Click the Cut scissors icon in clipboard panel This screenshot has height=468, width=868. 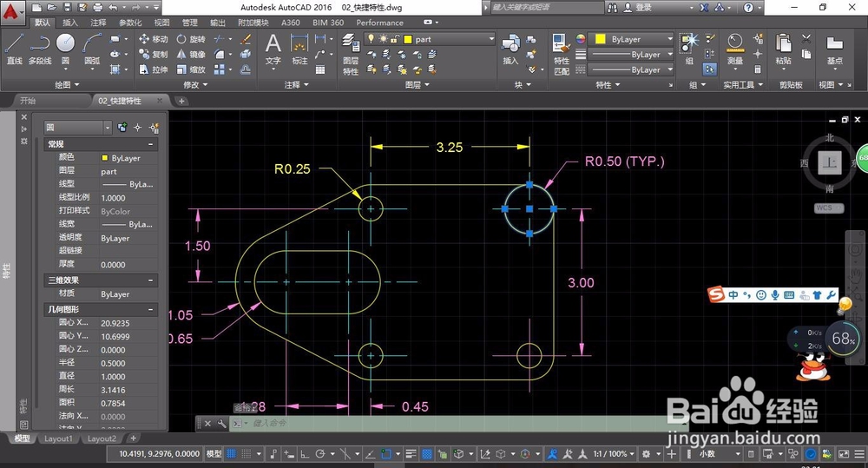coord(806,39)
